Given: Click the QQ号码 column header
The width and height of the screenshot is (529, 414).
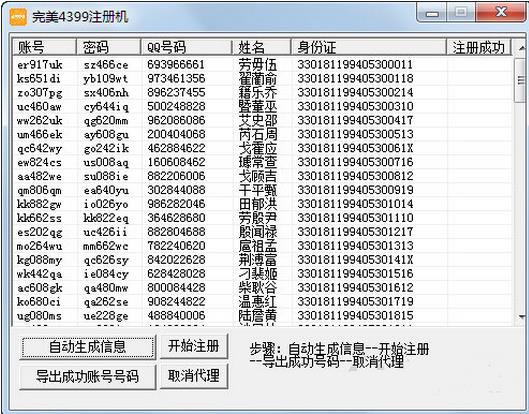Looking at the screenshot, I should click(x=186, y=47).
